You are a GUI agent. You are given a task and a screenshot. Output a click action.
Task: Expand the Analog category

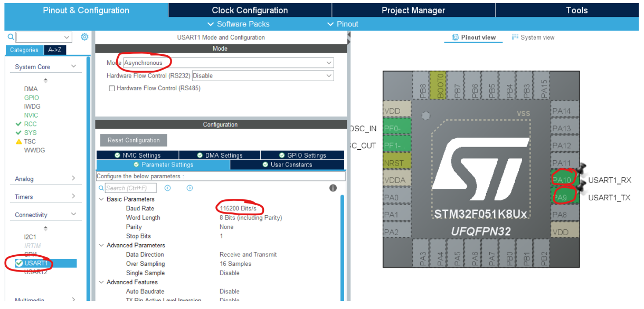(x=74, y=179)
